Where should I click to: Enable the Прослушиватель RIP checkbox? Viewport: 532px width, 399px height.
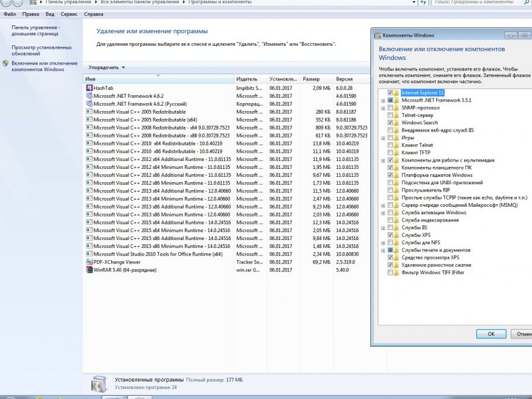[x=390, y=190]
